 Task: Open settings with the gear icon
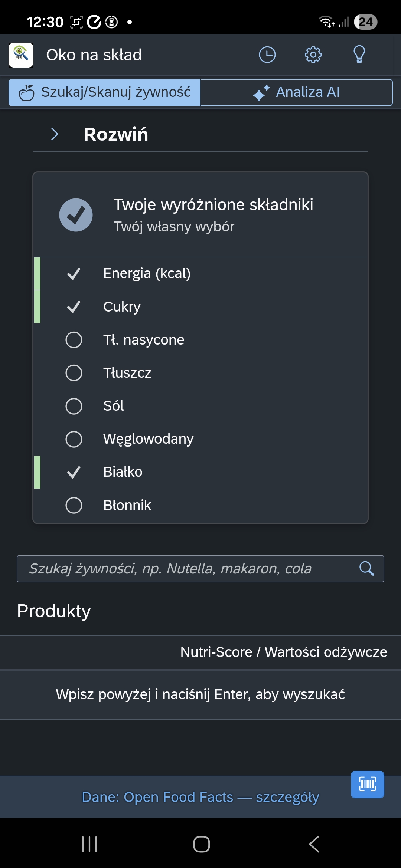point(313,55)
